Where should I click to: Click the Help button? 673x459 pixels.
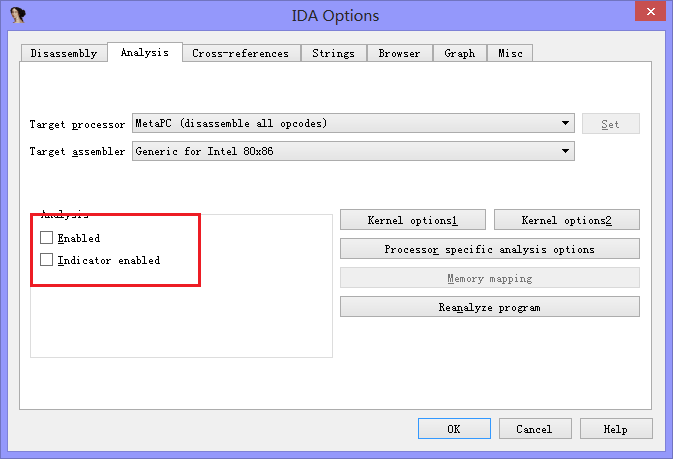pyautogui.click(x=616, y=429)
